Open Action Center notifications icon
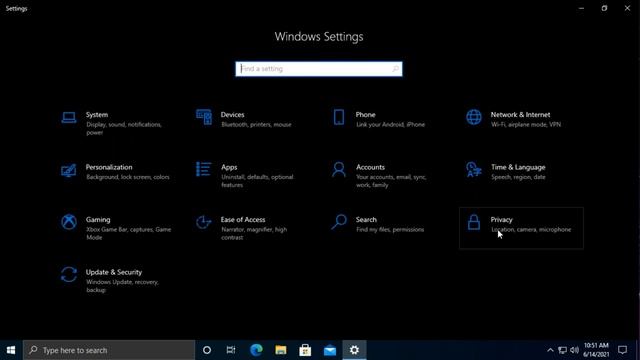Screen dimensions: 640x360 [x=622, y=350]
